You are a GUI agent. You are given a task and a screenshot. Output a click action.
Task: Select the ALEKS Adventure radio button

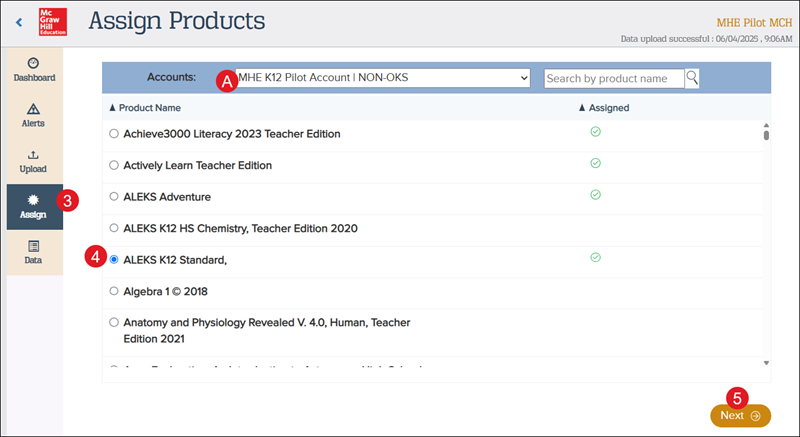[114, 197]
